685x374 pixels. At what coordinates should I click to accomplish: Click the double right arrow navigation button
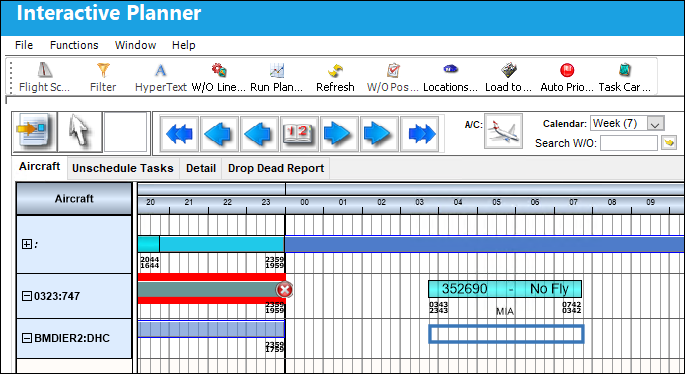(420, 134)
